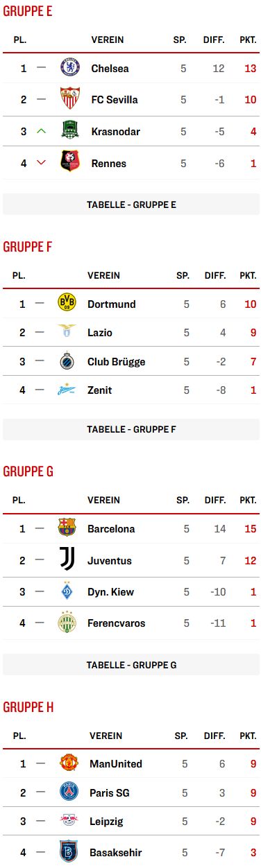Select the Club Brügge team name
This screenshot has width=261, height=868.
tap(117, 362)
